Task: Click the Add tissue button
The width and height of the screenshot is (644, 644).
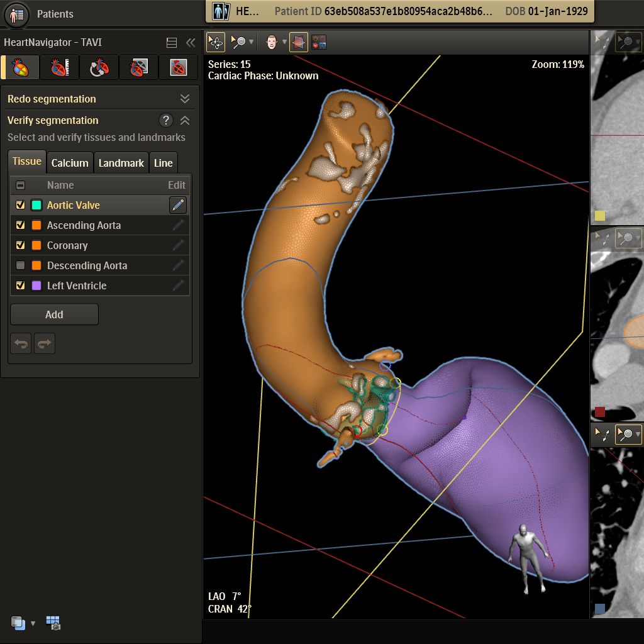Action: pos(54,314)
